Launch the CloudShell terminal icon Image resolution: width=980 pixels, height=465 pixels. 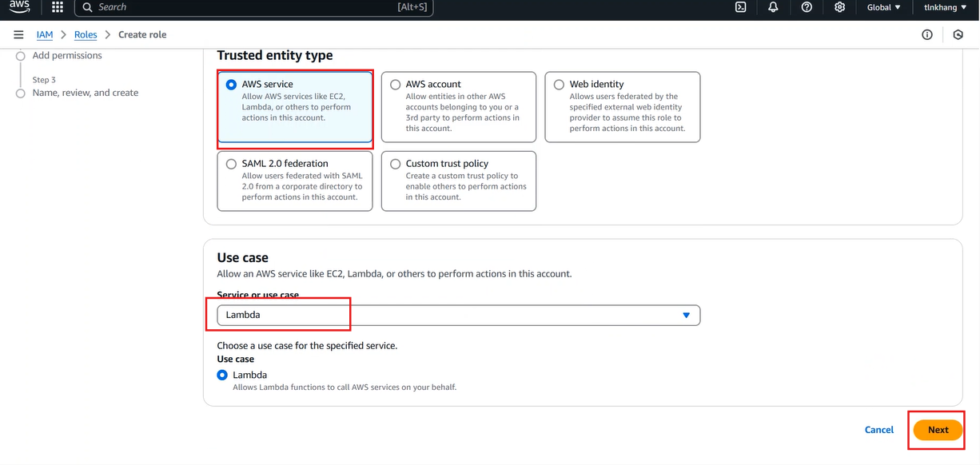tap(740, 7)
